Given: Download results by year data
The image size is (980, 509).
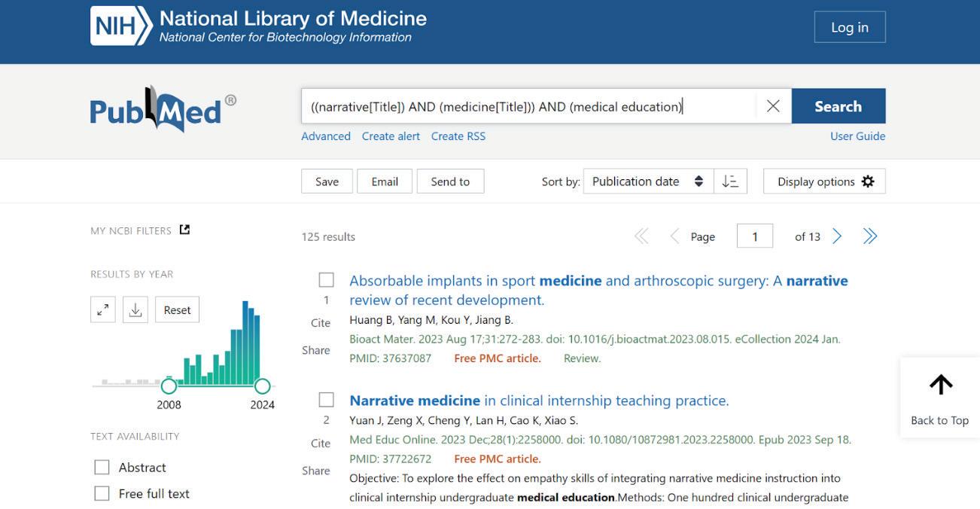Looking at the screenshot, I should pyautogui.click(x=135, y=309).
